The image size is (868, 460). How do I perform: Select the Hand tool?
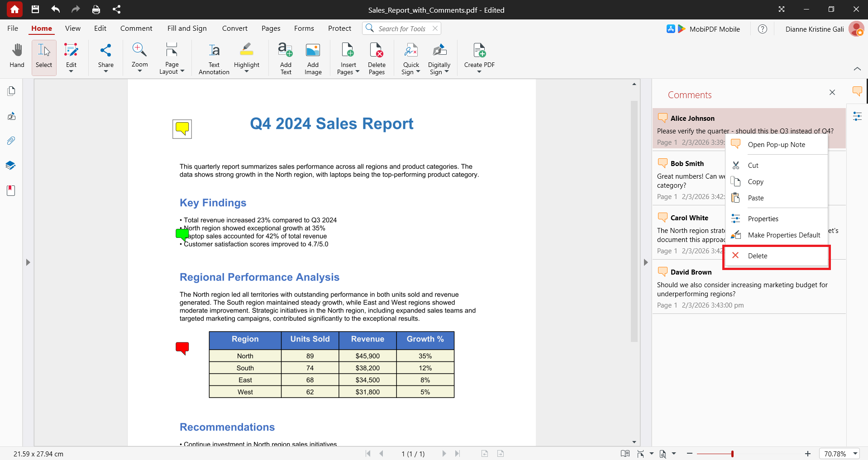pos(17,57)
